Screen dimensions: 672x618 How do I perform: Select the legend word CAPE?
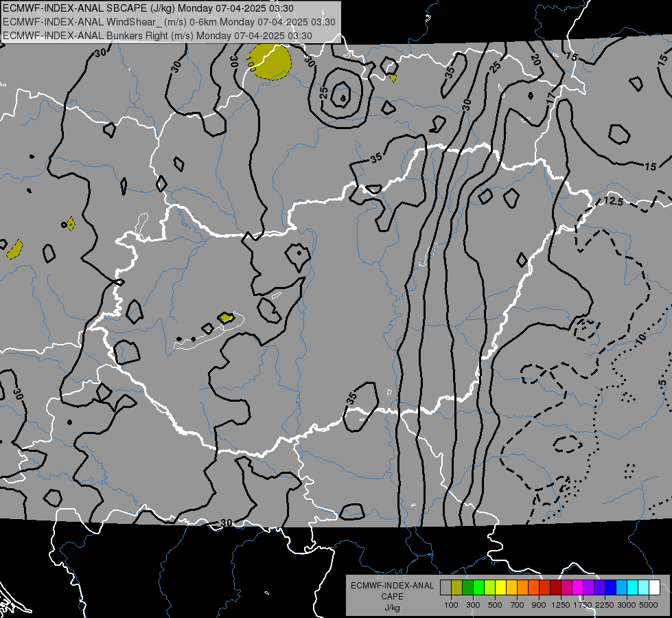(x=392, y=597)
